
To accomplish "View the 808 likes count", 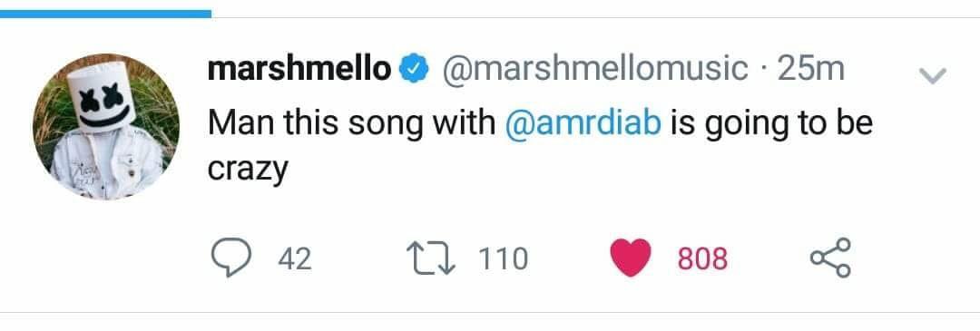I will tap(702, 258).
